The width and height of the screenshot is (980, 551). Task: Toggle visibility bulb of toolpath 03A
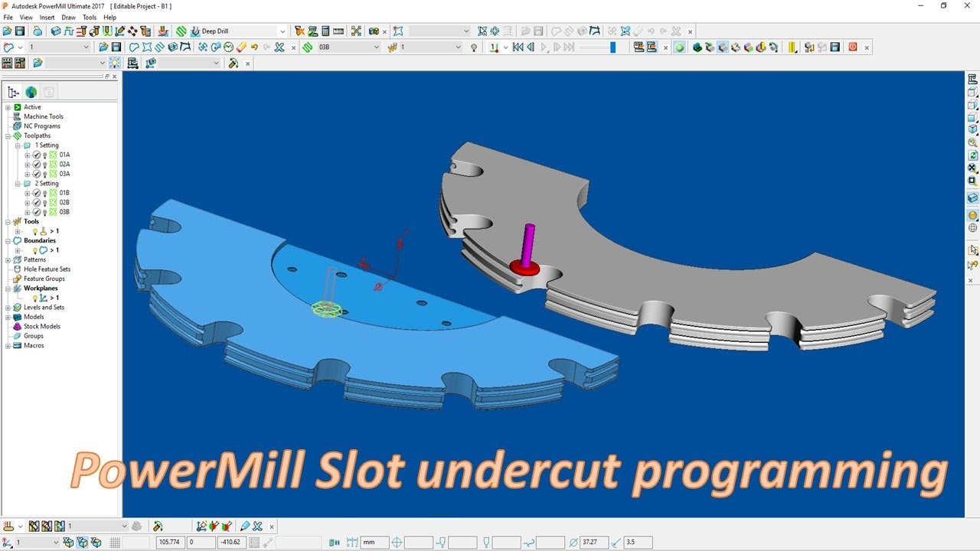(x=44, y=174)
